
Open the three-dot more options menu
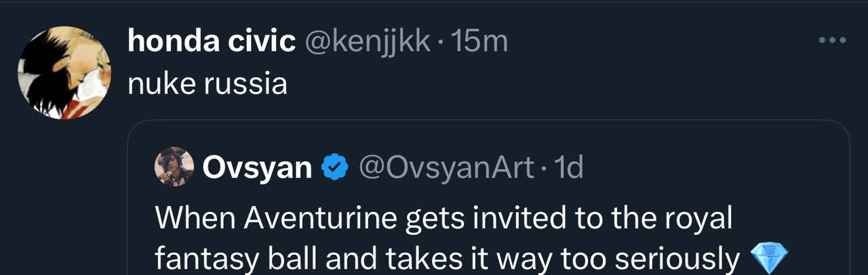[832, 41]
